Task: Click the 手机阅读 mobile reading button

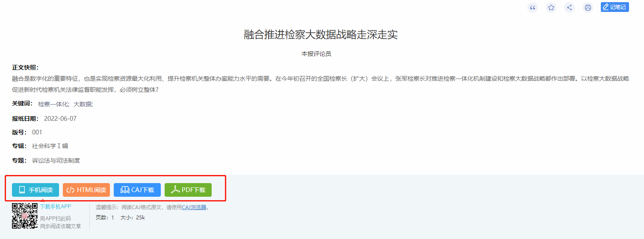Action: point(35,190)
